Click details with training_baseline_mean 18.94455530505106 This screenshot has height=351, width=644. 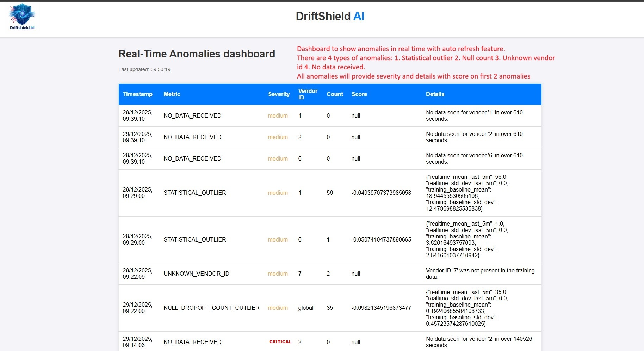467,193
